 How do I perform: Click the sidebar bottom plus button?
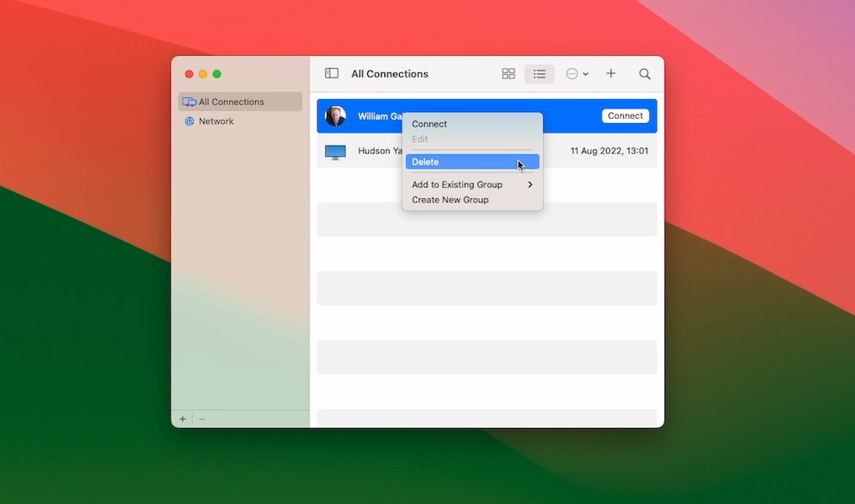tap(183, 419)
